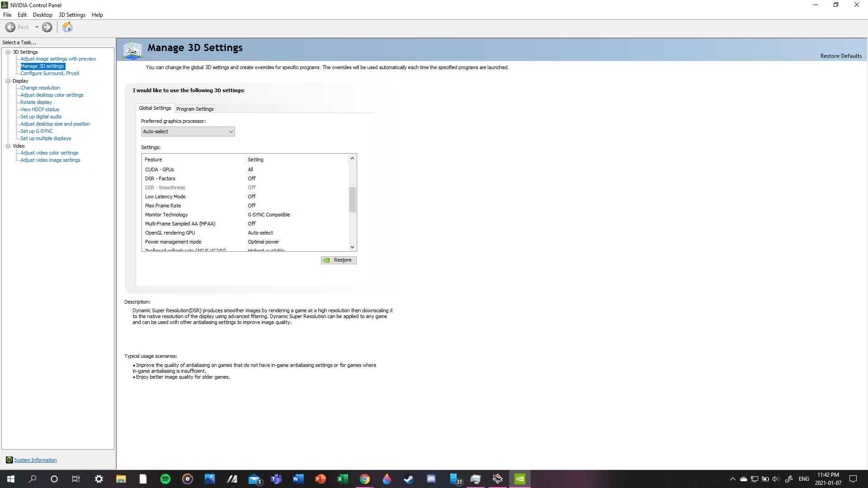868x488 pixels.
Task: Click the settings list scroll-up arrow
Action: tap(353, 158)
